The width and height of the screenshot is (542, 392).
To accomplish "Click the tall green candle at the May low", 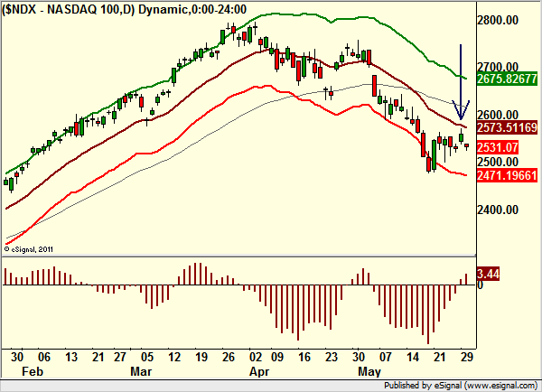I will point(435,155).
